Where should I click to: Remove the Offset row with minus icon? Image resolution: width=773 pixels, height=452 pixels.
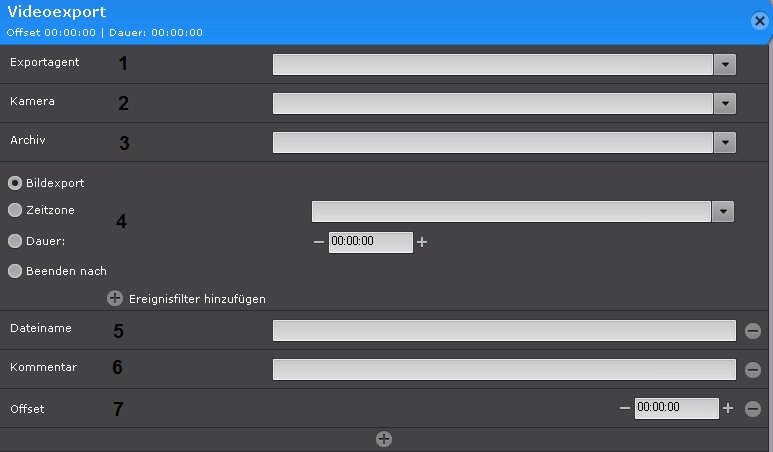753,409
